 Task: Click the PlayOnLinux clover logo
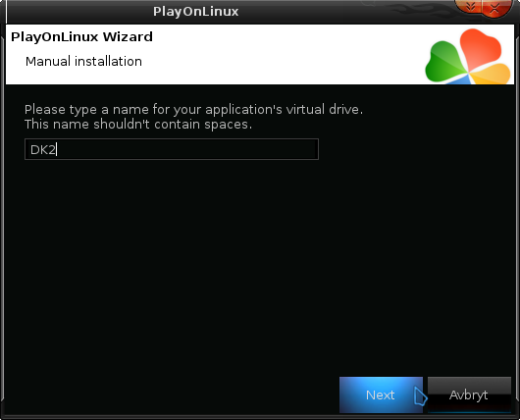tap(468, 56)
